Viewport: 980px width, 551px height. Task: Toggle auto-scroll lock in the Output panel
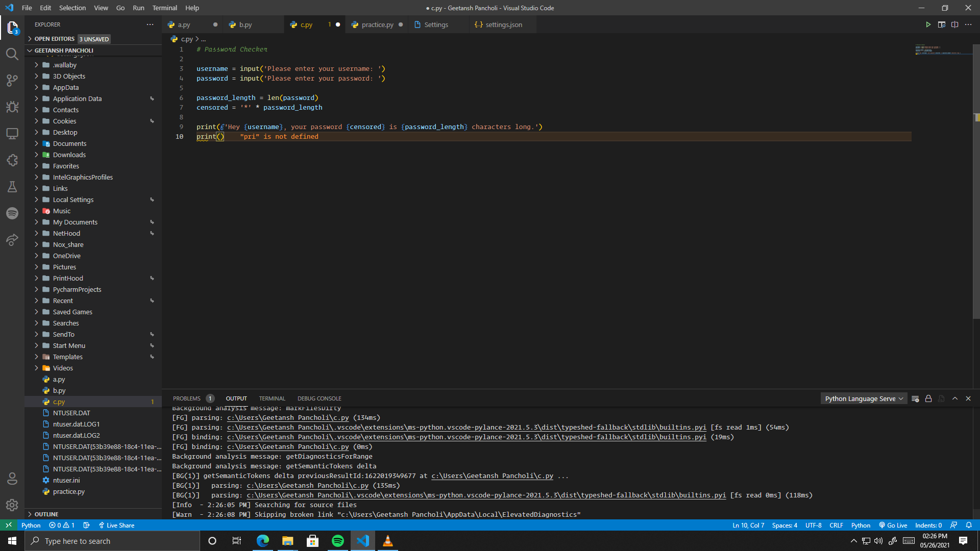click(x=928, y=398)
